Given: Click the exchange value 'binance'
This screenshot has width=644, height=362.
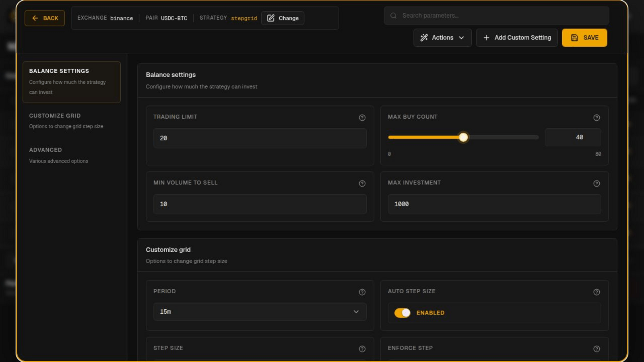Looking at the screenshot, I should click(x=122, y=18).
